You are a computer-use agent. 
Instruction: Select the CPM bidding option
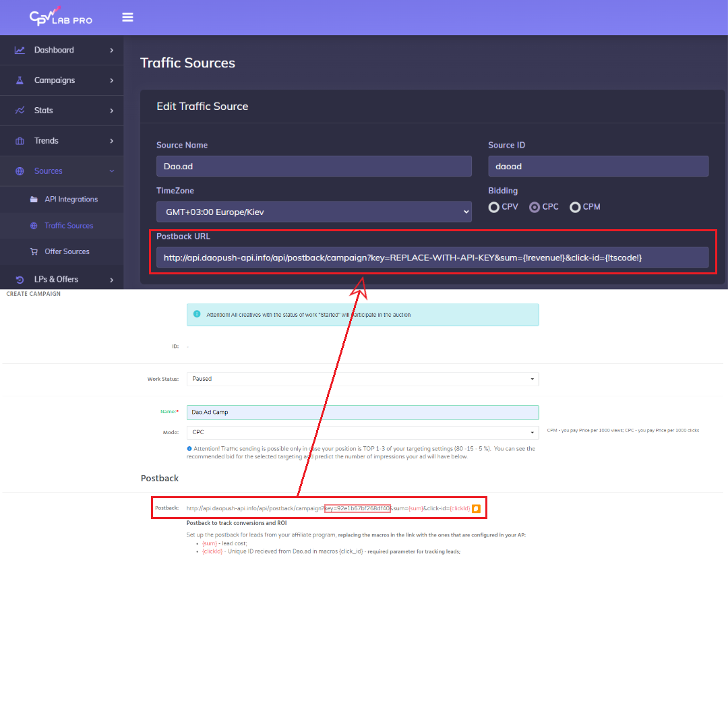[575, 207]
